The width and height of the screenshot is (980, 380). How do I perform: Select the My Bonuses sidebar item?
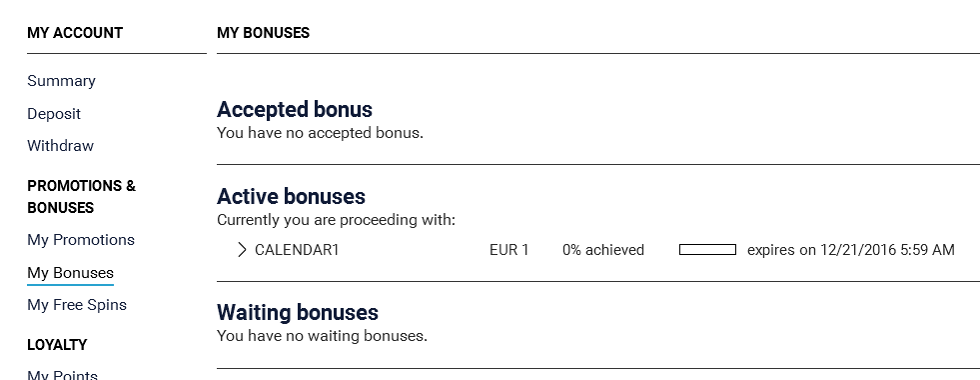click(x=70, y=273)
